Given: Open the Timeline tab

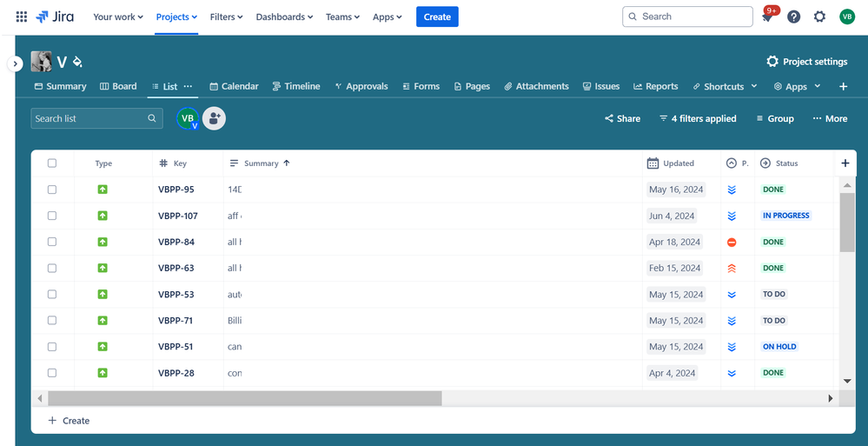Looking at the screenshot, I should [x=296, y=86].
